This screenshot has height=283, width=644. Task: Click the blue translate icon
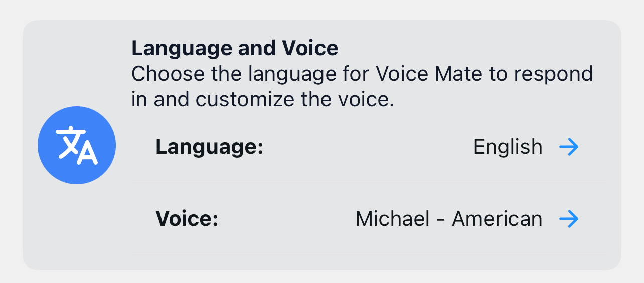pyautogui.click(x=77, y=145)
